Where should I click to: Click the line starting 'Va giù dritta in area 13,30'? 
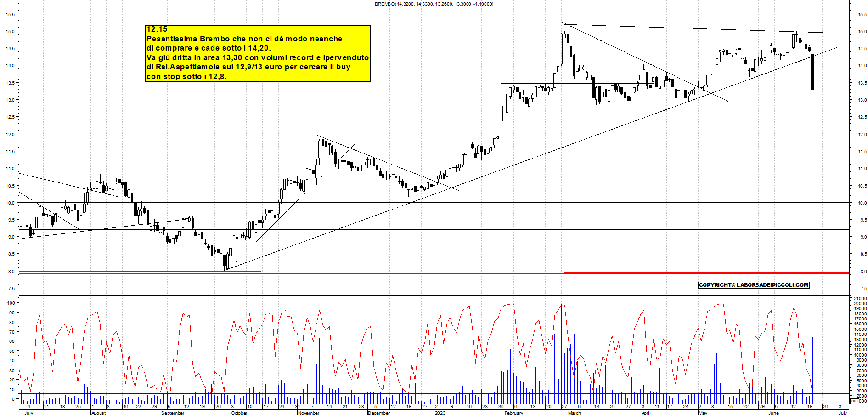(x=258, y=57)
